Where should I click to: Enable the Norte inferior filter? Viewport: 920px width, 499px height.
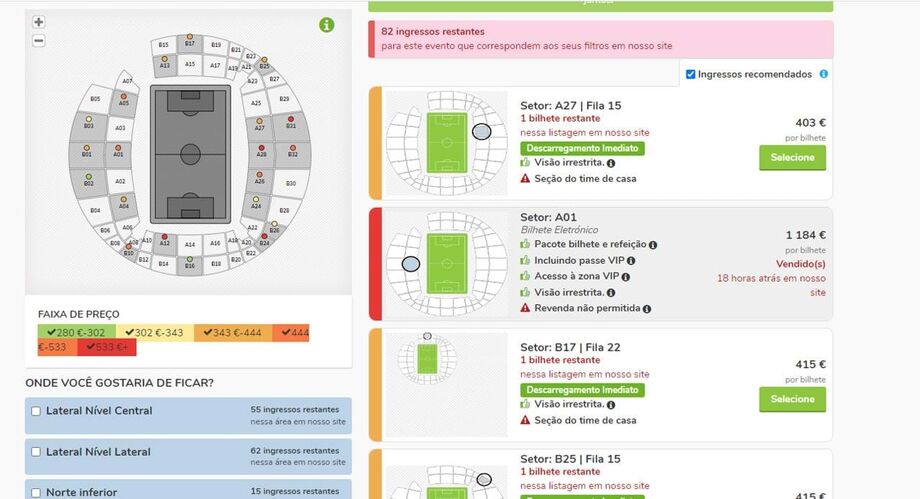[x=37, y=492]
